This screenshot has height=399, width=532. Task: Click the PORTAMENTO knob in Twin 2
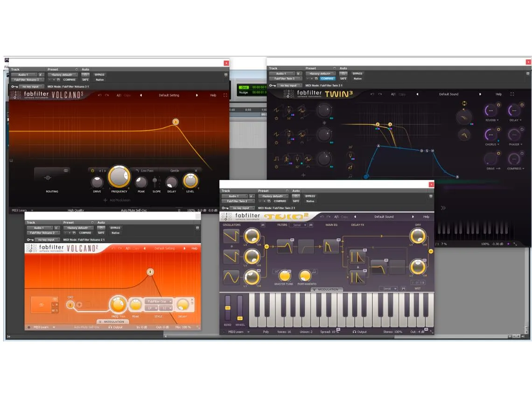coord(305,275)
